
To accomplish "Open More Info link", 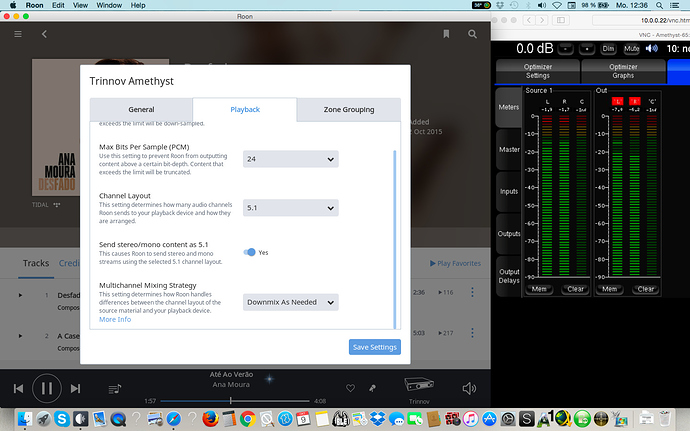I will pyautogui.click(x=115, y=320).
